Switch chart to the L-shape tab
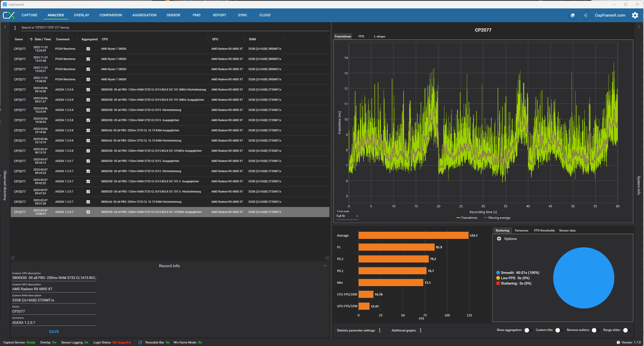644x346 pixels. click(379, 36)
